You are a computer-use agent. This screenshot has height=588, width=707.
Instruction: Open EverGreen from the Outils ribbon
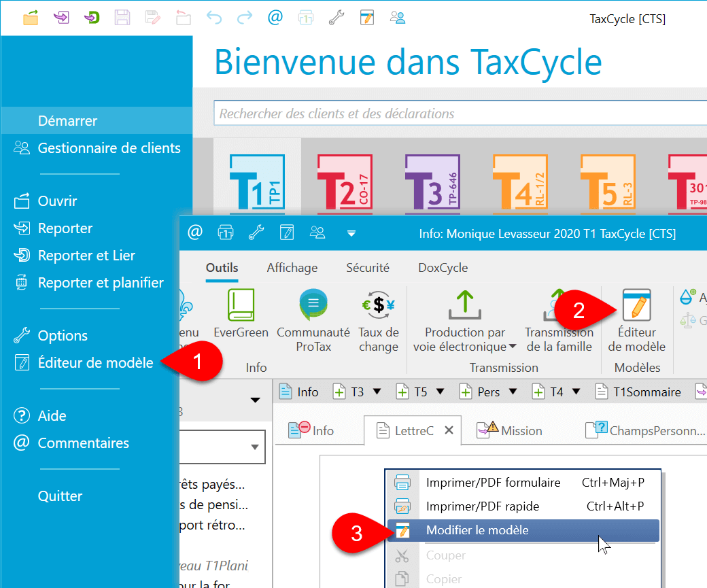tap(241, 314)
